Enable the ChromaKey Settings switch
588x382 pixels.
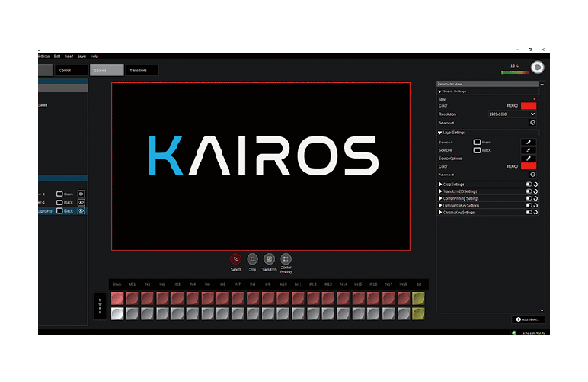(x=528, y=213)
